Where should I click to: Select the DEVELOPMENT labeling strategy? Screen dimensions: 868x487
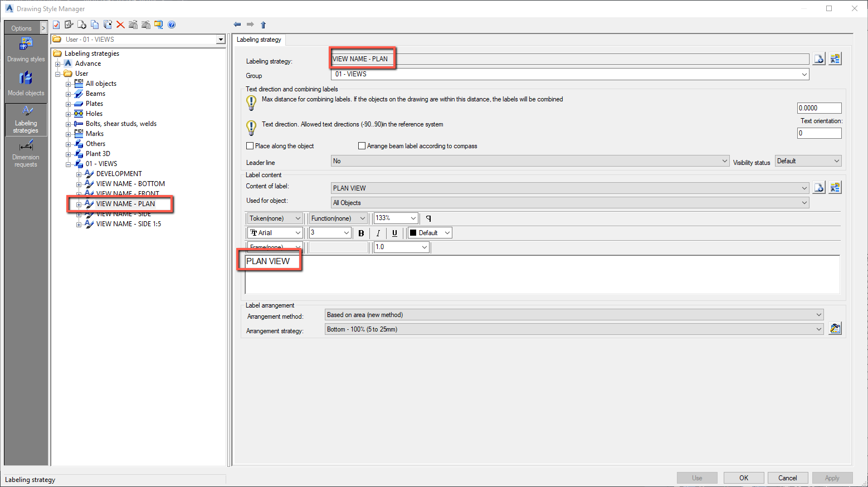[x=119, y=174]
